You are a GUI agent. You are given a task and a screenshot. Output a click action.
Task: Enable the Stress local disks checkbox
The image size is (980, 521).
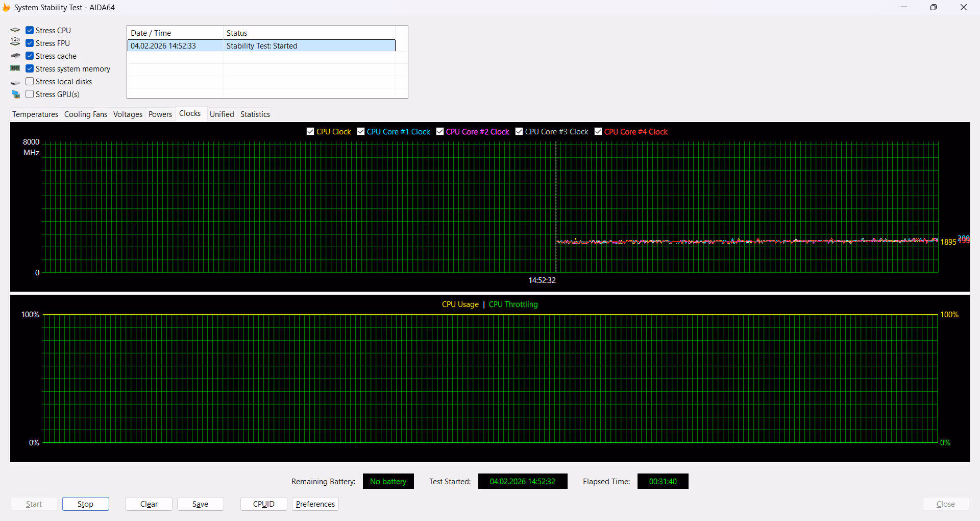(x=30, y=82)
